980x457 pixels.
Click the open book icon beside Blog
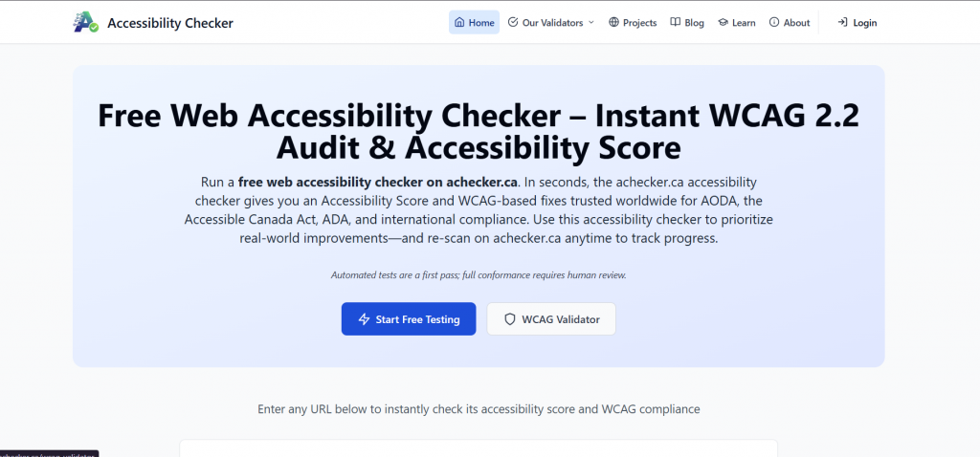(676, 22)
